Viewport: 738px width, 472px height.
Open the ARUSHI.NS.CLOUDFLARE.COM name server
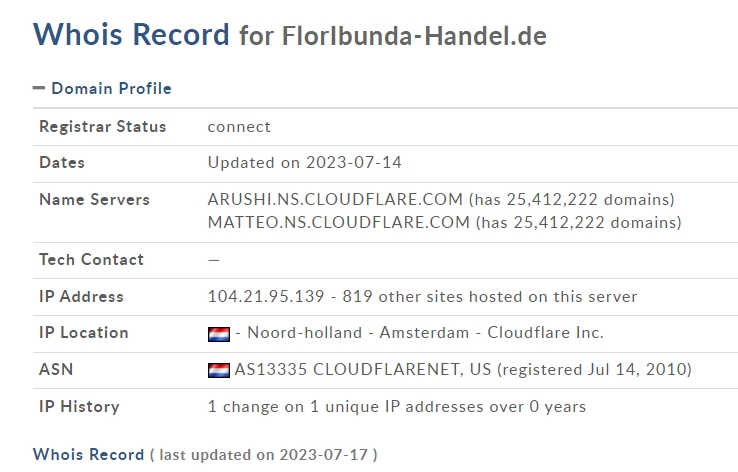[x=335, y=199]
